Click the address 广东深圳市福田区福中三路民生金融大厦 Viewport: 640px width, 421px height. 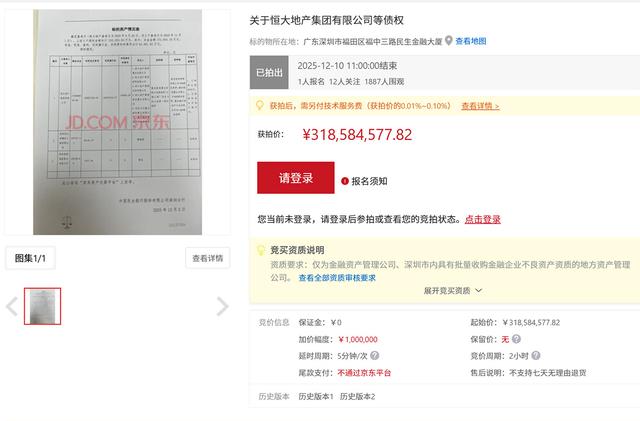click(x=373, y=41)
